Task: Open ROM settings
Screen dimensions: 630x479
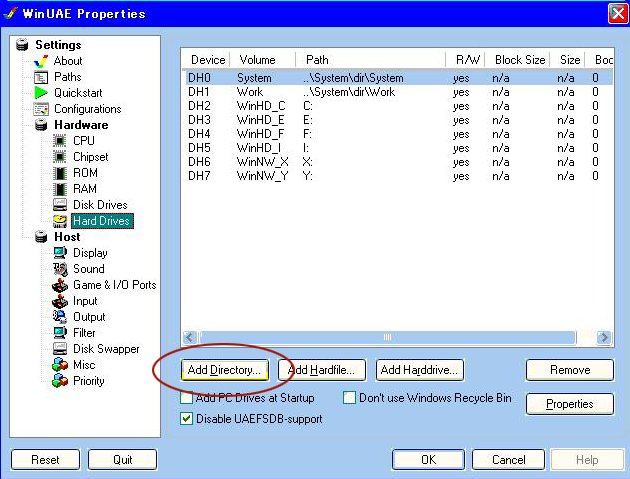Action: (x=85, y=173)
